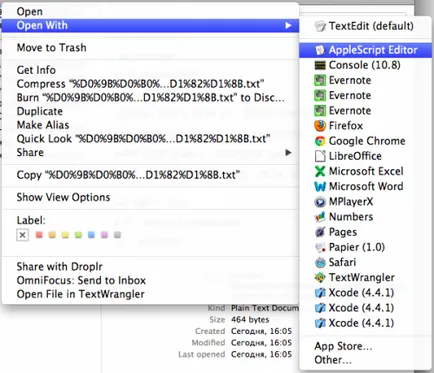Clear the label with the X box
The height and width of the screenshot is (373, 434).
(22, 235)
